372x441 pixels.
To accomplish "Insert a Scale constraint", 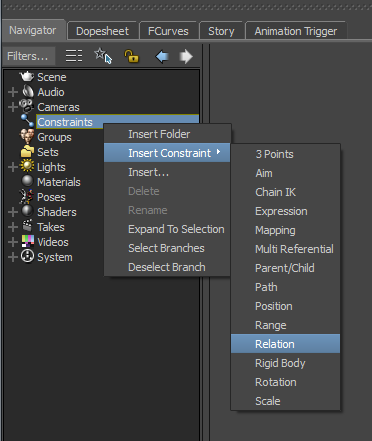I will (x=286, y=401).
